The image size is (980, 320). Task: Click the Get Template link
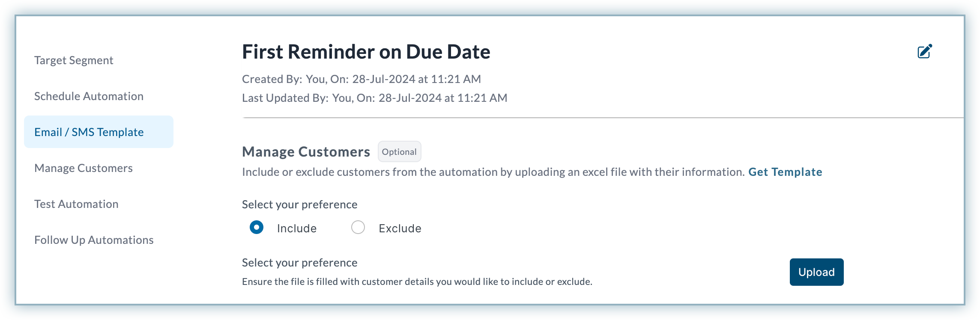[x=785, y=172]
